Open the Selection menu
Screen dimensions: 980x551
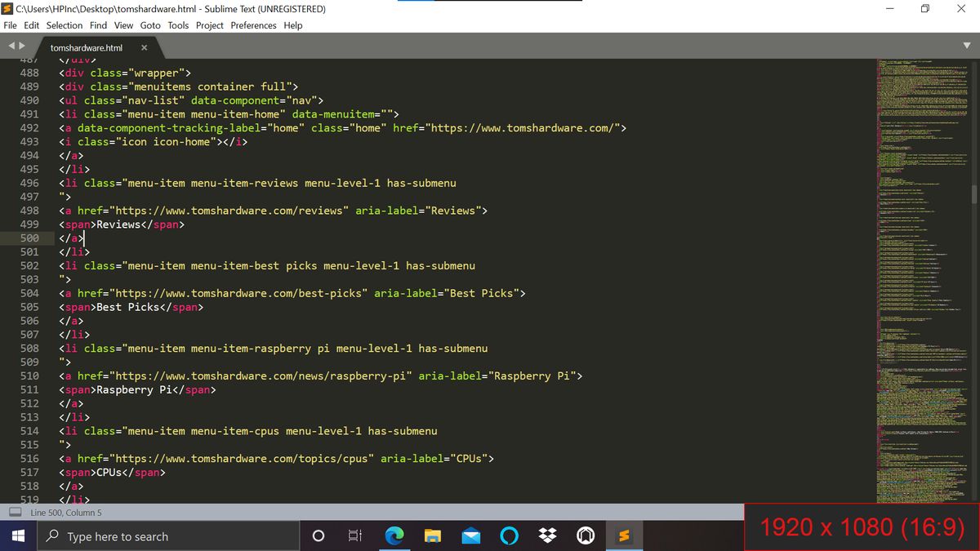65,25
